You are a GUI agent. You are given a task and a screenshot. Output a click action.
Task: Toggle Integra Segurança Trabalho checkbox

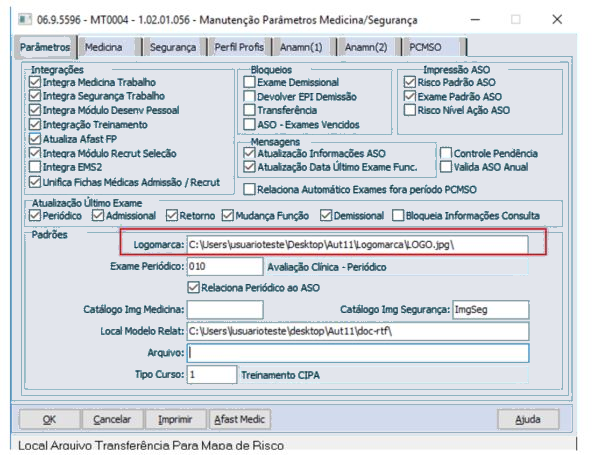(x=35, y=96)
